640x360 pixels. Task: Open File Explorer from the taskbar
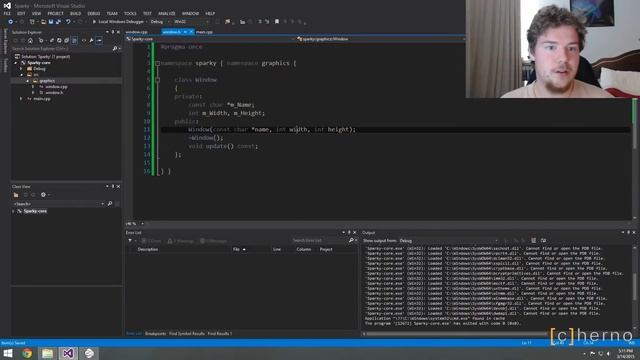[47, 353]
